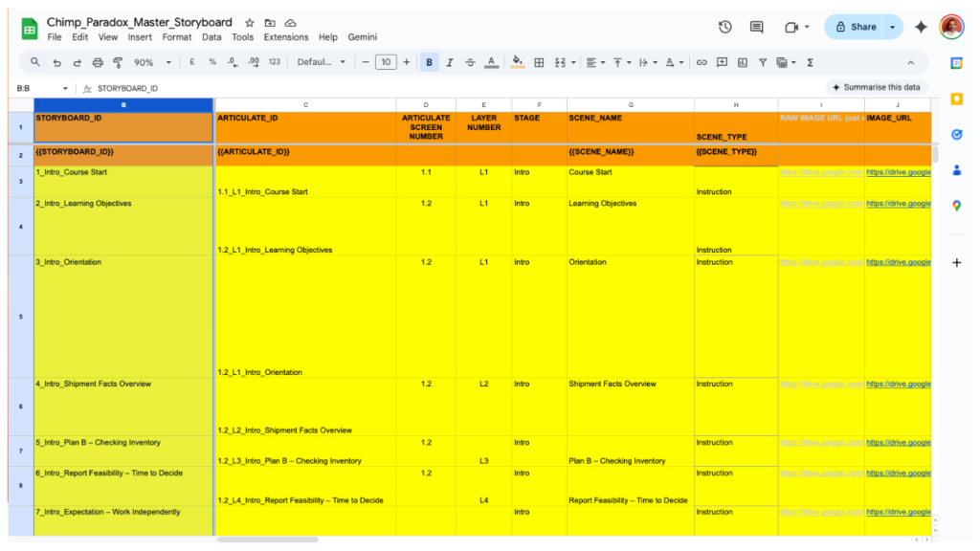
Task: Open Google Keep side panel icon
Action: pos(956,99)
